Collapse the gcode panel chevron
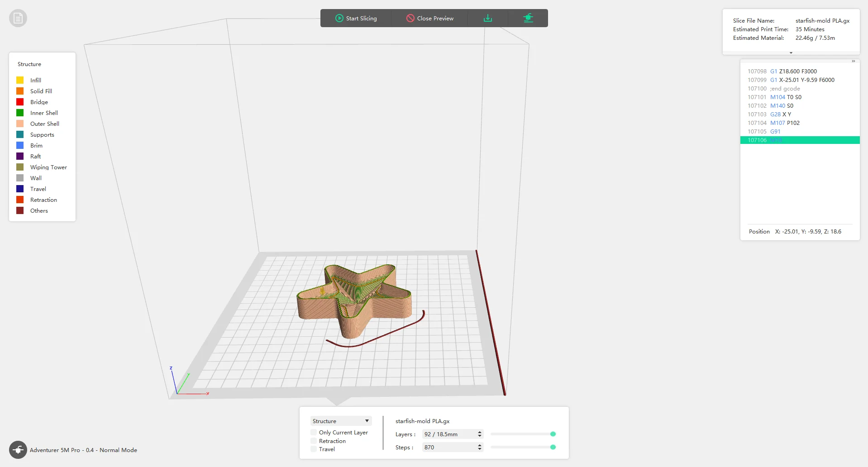Viewport: 868px width, 467px height. [x=854, y=61]
